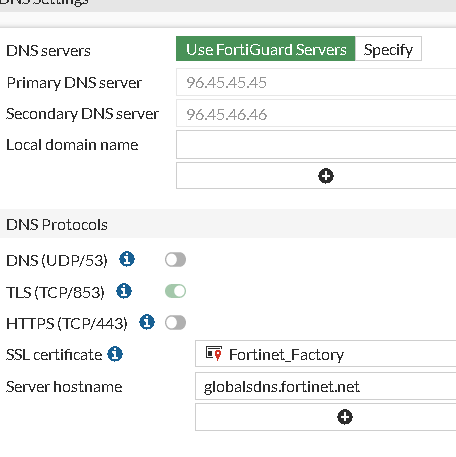Show info for HTTPS (TCP/443)
Screen dimensions: 456x457
coord(147,322)
